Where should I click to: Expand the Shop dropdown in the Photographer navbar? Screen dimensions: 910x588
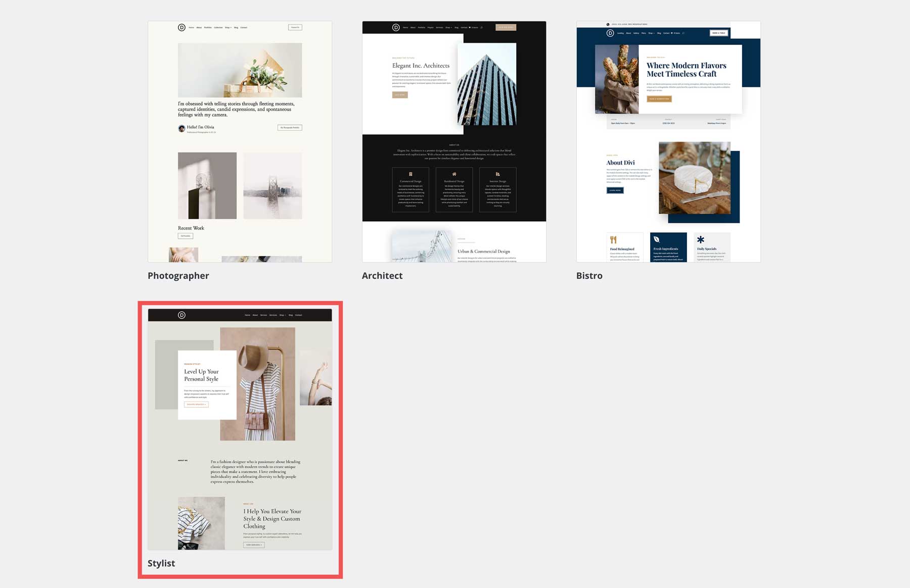[228, 27]
